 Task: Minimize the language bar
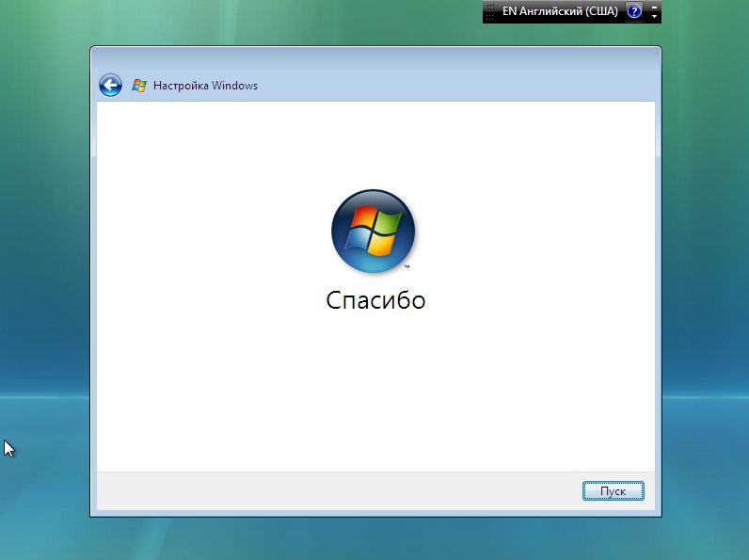click(654, 8)
